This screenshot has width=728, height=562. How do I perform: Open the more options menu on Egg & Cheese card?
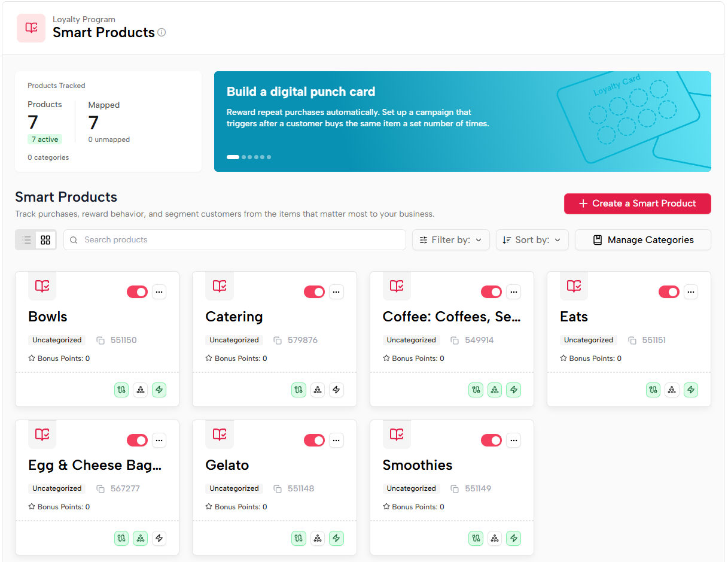click(159, 441)
